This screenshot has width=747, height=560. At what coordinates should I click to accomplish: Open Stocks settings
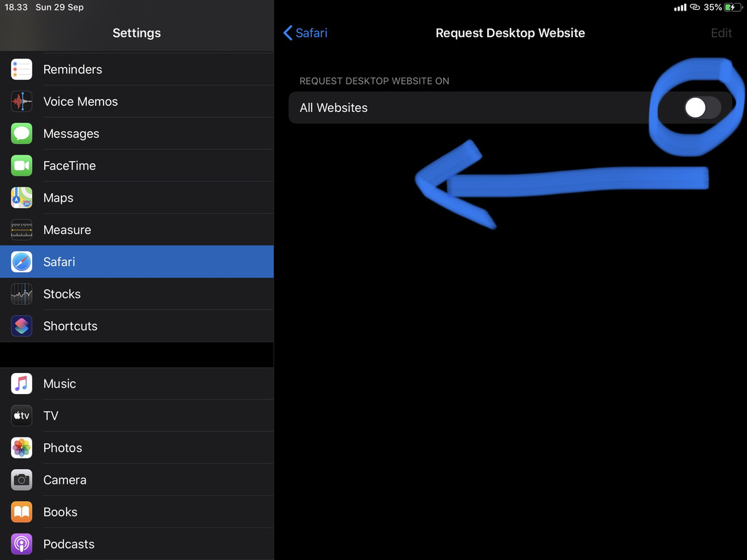click(x=137, y=294)
